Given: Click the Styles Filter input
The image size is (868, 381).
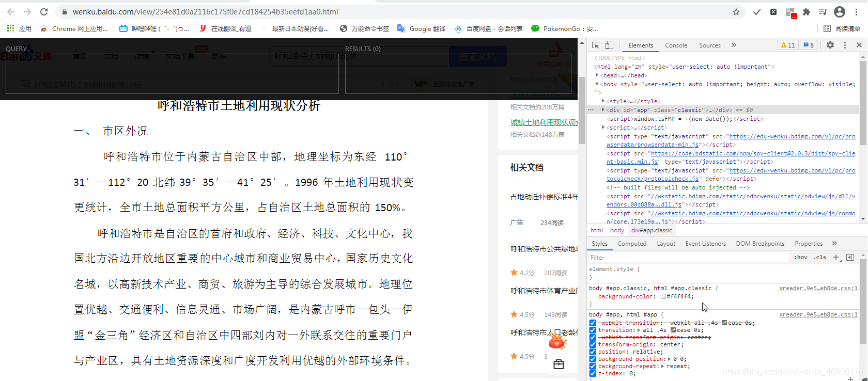Looking at the screenshot, I should [687, 257].
